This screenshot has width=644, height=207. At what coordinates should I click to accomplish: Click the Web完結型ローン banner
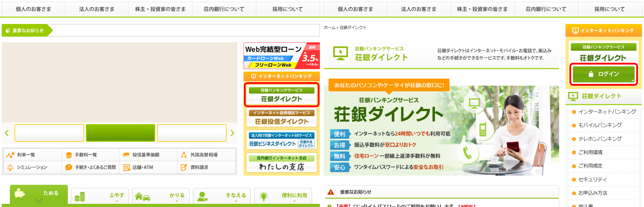[282, 56]
